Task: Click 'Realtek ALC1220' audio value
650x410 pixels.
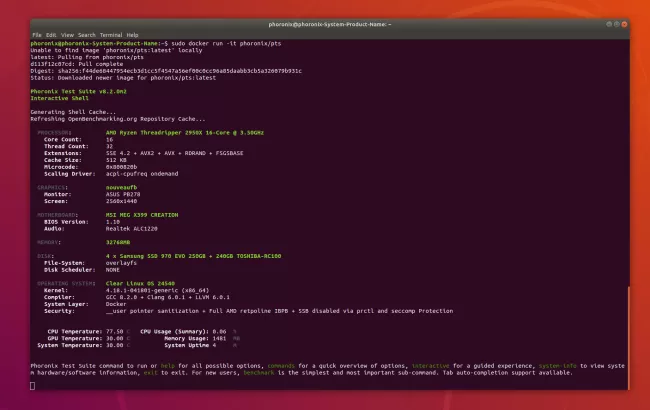Action: (x=131, y=228)
